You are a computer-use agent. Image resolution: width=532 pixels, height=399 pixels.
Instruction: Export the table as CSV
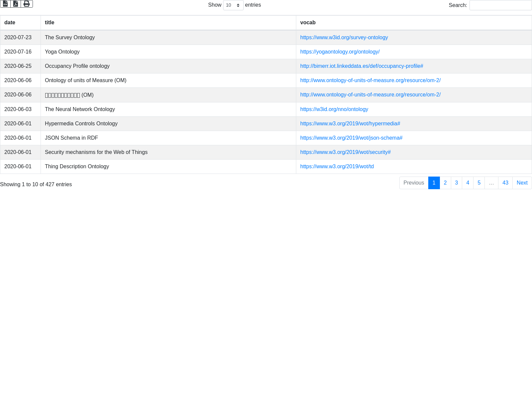tap(5, 4)
